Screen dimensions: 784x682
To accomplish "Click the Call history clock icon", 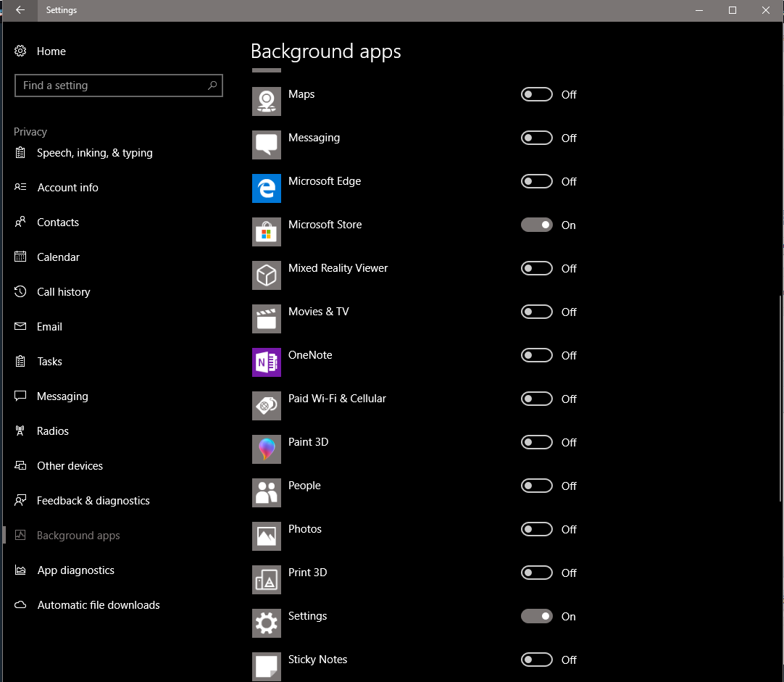I will [20, 291].
